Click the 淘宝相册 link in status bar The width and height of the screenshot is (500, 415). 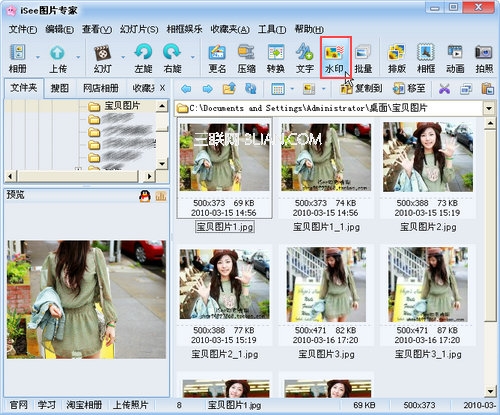(84, 405)
